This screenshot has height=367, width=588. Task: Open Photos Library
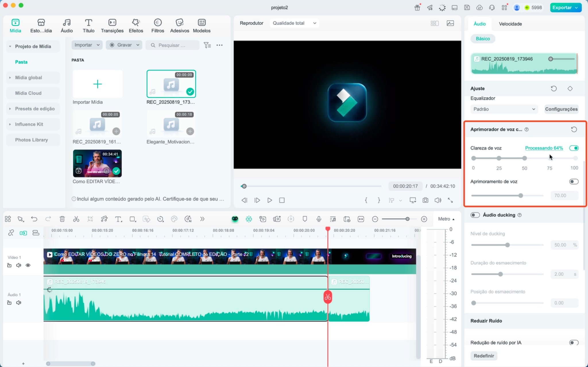[x=32, y=140]
